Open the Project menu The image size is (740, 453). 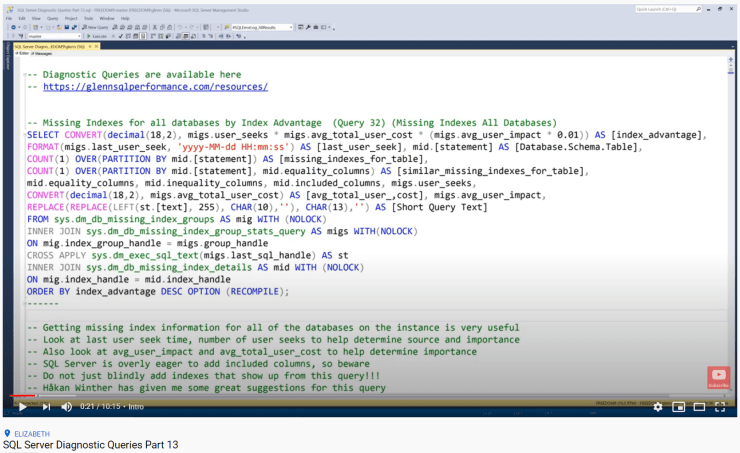[71, 18]
